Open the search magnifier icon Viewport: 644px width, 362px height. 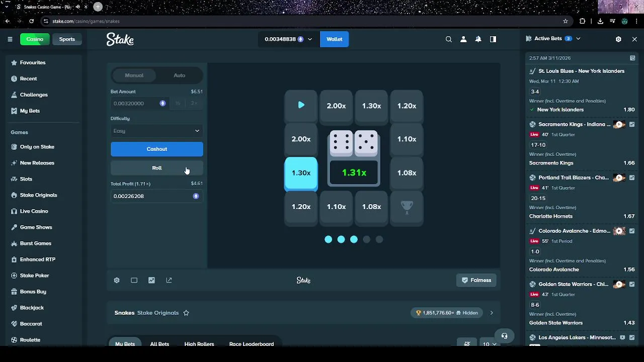[449, 39]
